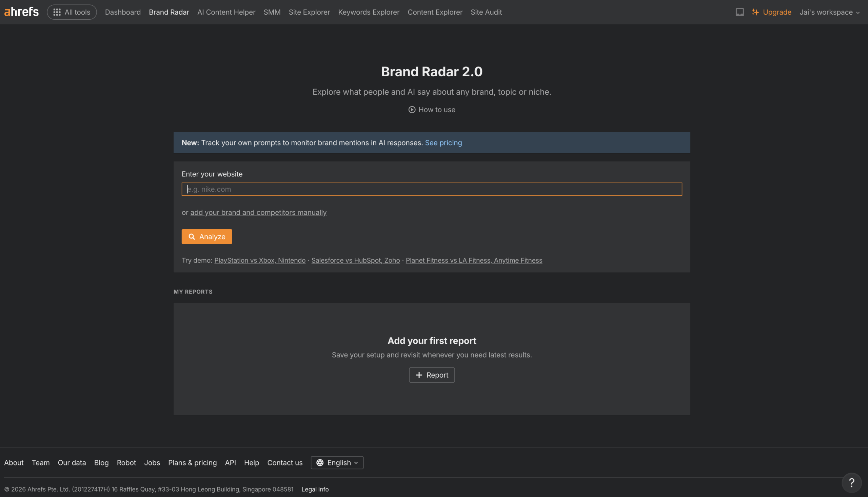
Task: Click the Analyze button
Action: [207, 236]
